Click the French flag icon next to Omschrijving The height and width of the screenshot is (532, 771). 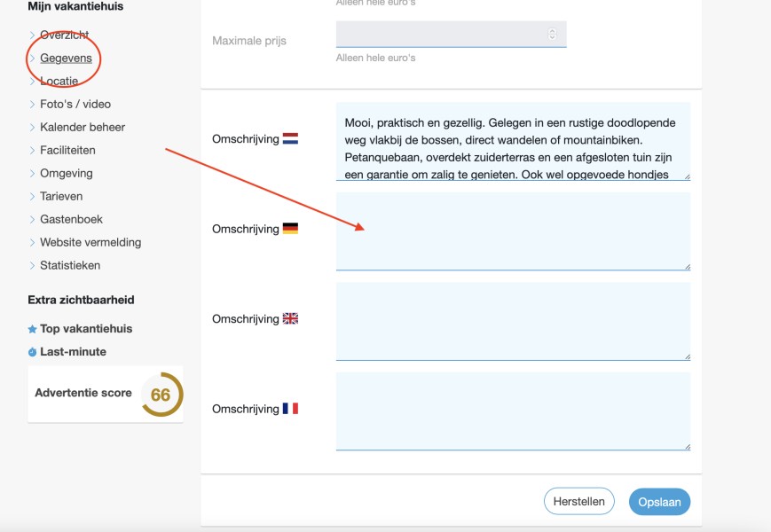[290, 408]
